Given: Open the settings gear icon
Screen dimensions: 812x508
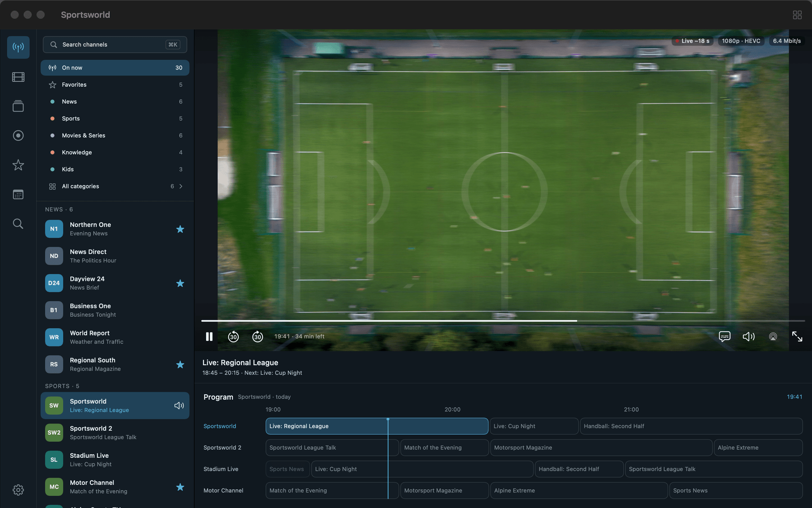Looking at the screenshot, I should pyautogui.click(x=18, y=490).
